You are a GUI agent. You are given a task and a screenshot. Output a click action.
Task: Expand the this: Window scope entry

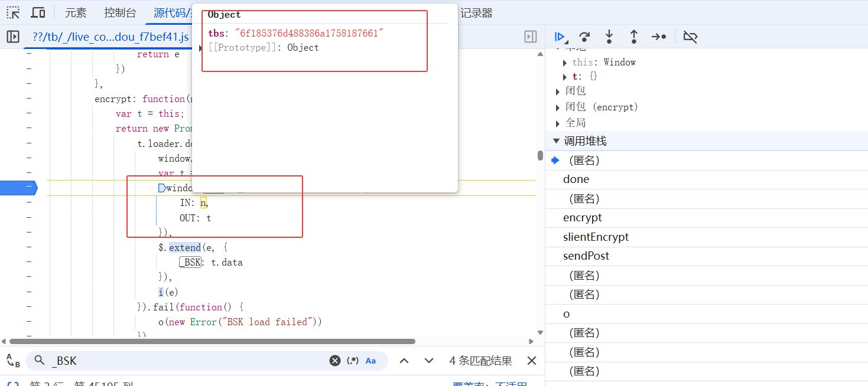click(x=565, y=62)
